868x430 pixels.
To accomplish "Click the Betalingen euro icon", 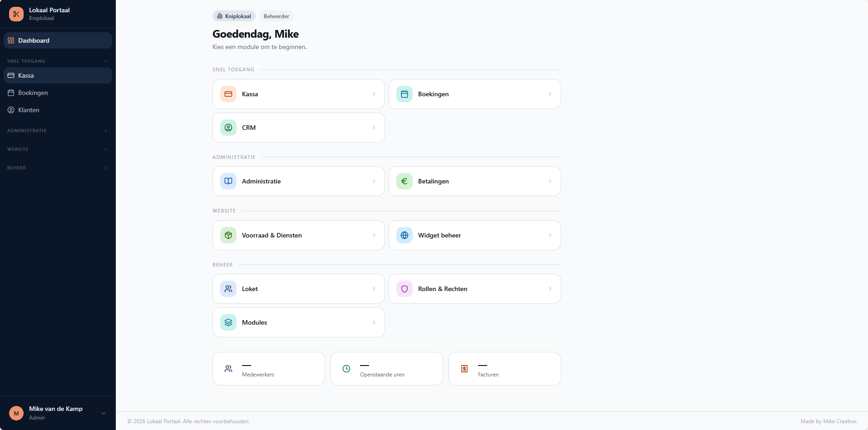I will 404,181.
